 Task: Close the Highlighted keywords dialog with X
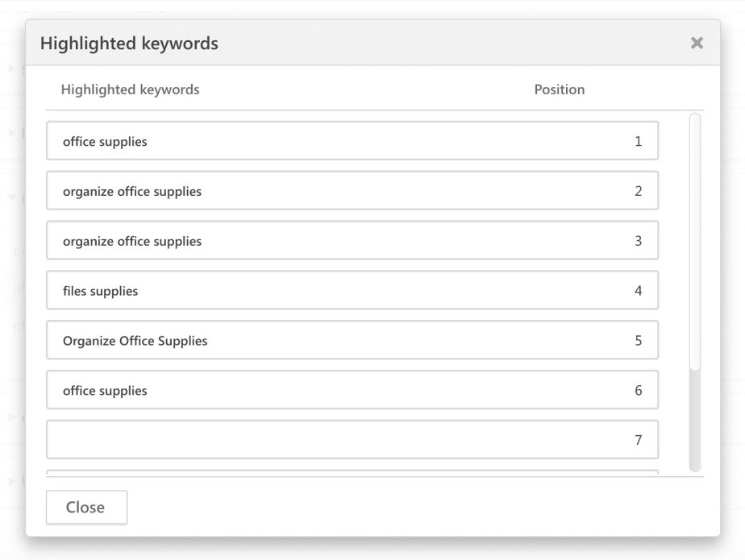(x=697, y=43)
